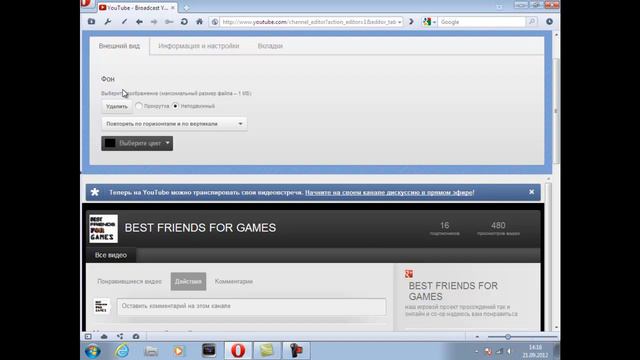Screen dimensions: 640x360
Task: Dismiss the YouTube broadcast notification banner
Action: (x=531, y=192)
